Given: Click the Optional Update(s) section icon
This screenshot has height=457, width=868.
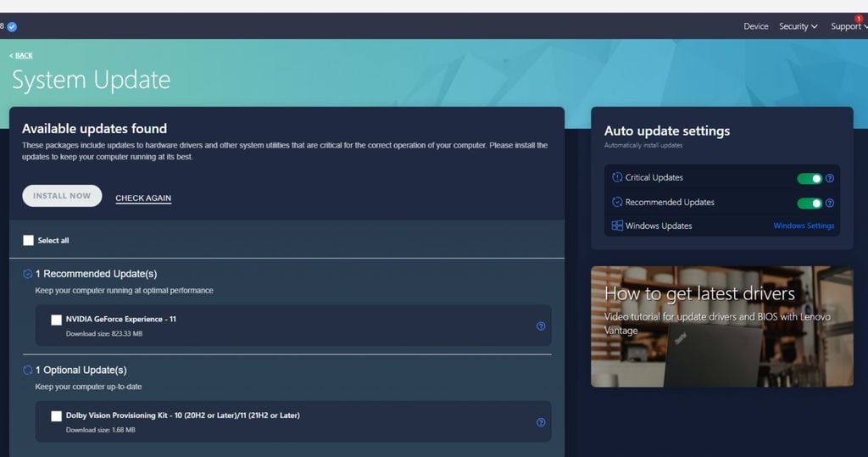Looking at the screenshot, I should click(x=28, y=371).
